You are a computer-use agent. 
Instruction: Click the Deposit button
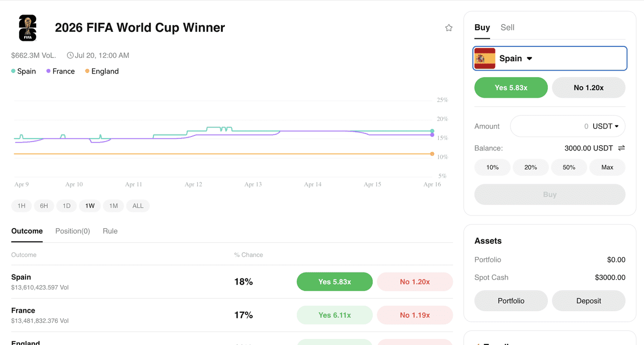589,301
